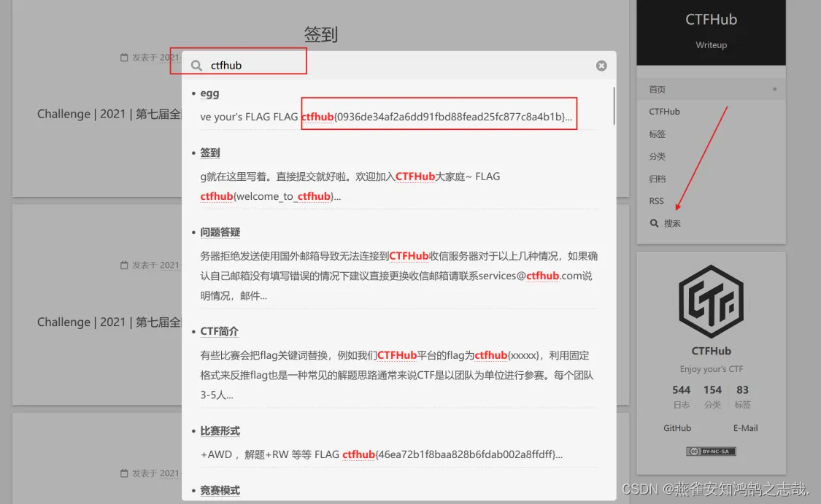Open the 分类 categories page
The image size is (821, 504).
click(x=657, y=156)
